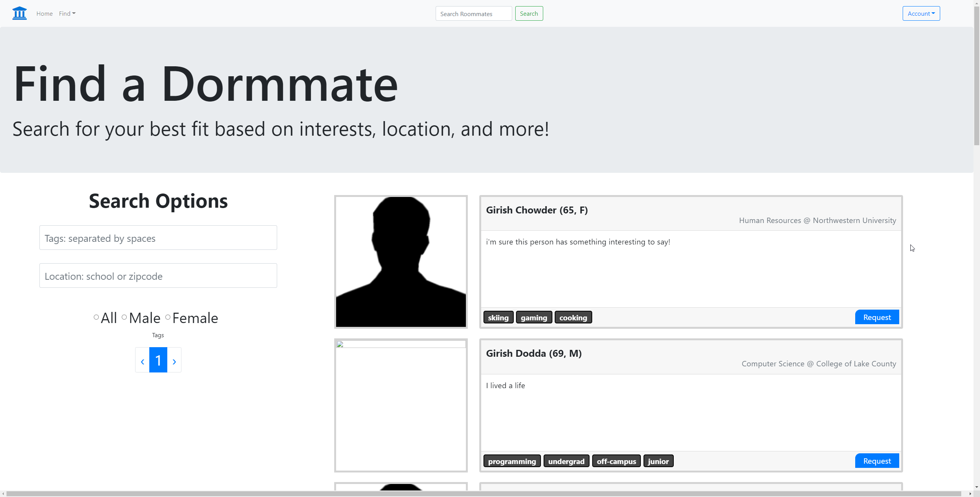Select page 1 in pagination
The width and height of the screenshot is (980, 497).
tap(158, 360)
